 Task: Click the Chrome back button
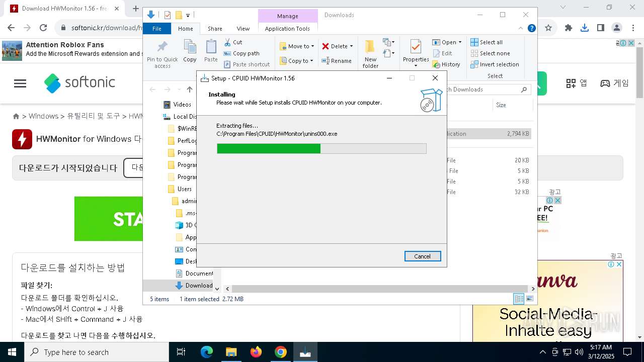click(x=11, y=28)
